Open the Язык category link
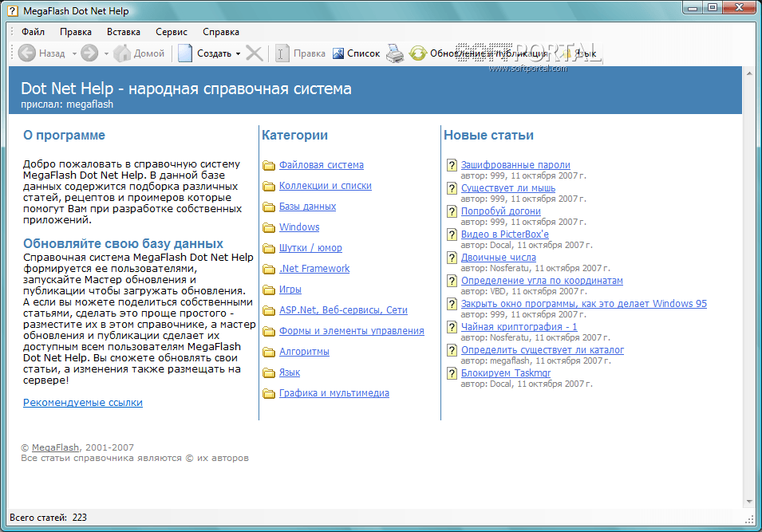 point(289,372)
